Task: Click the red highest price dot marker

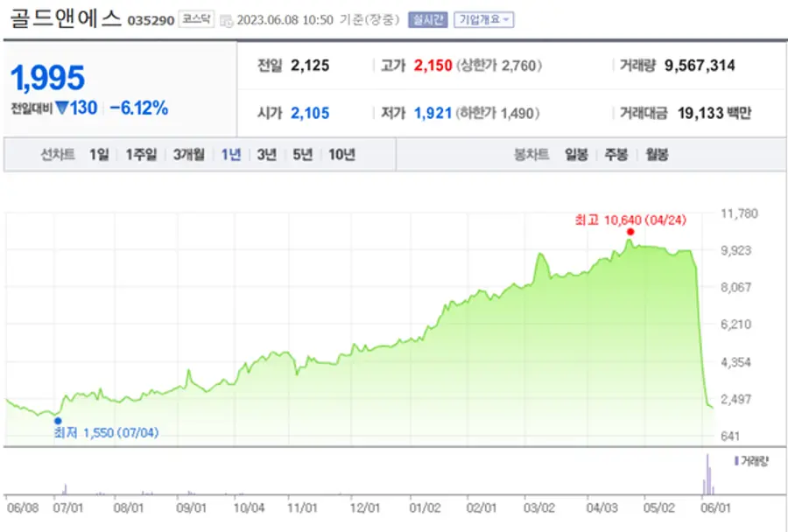Action: pos(630,232)
